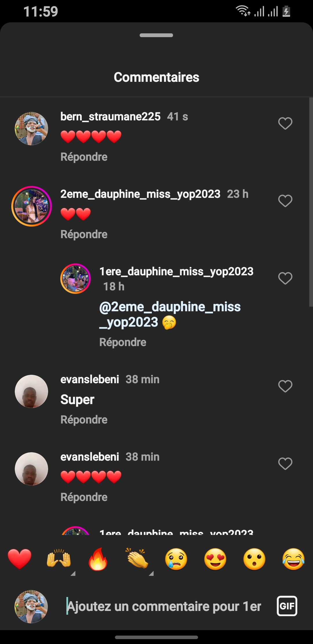
Task: Add the fire emoji reaction
Action: click(x=98, y=559)
